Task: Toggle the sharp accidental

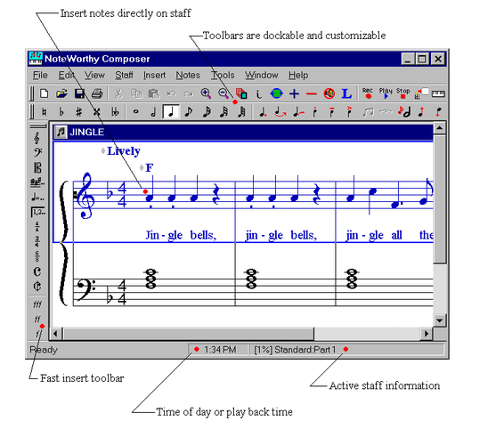Action: (79, 112)
